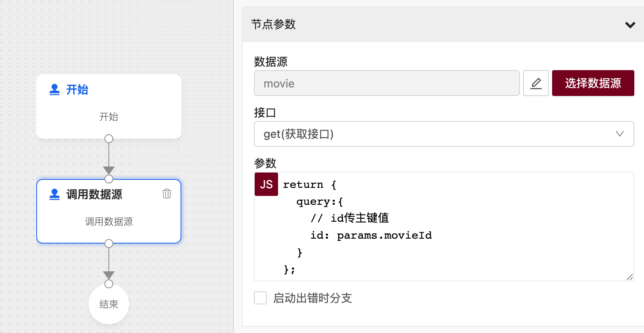Open the 接口 get(获取接口) dropdown
The height and width of the screenshot is (333, 644).
pos(443,134)
